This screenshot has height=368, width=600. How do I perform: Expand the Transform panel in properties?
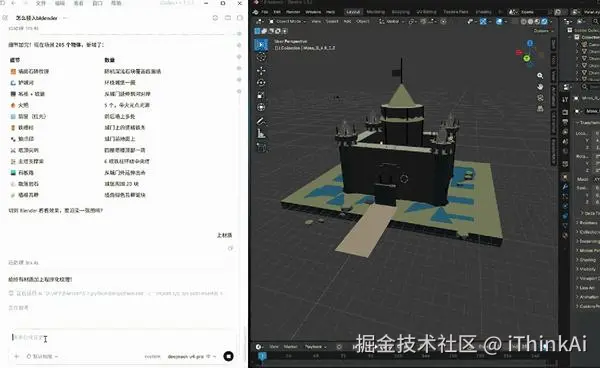pos(587,122)
